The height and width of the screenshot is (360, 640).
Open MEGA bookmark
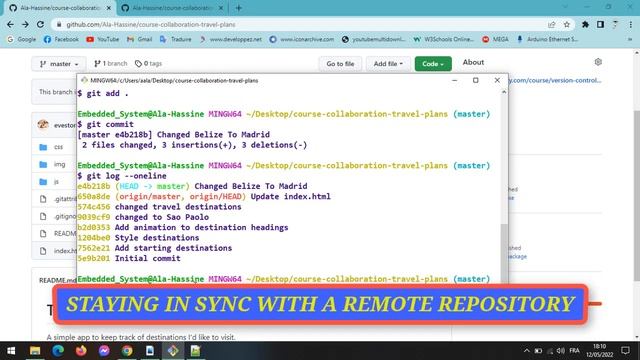(x=495, y=39)
